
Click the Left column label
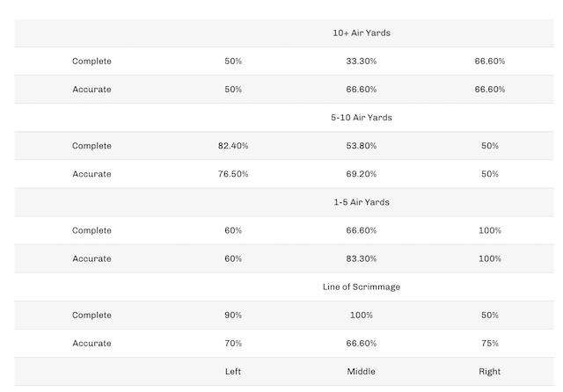233,372
